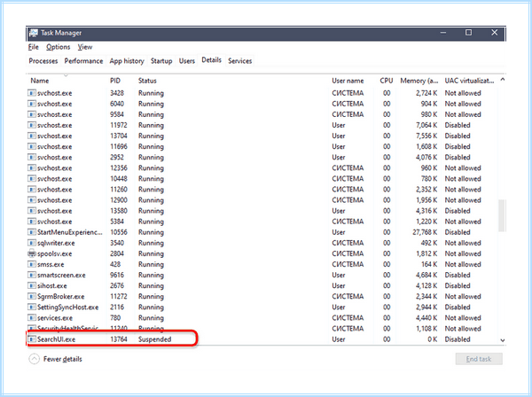Click the Task Manager title bar icon

tap(34, 33)
